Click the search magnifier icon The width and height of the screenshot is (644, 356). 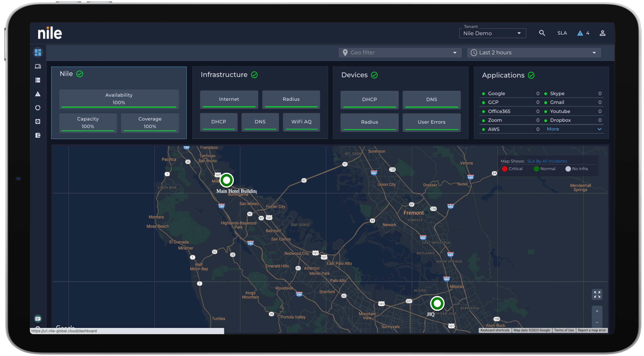[x=542, y=33]
